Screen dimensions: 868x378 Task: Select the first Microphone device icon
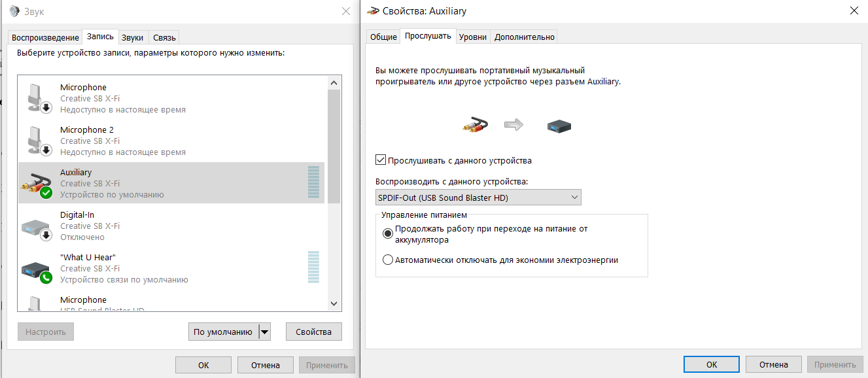pos(39,98)
